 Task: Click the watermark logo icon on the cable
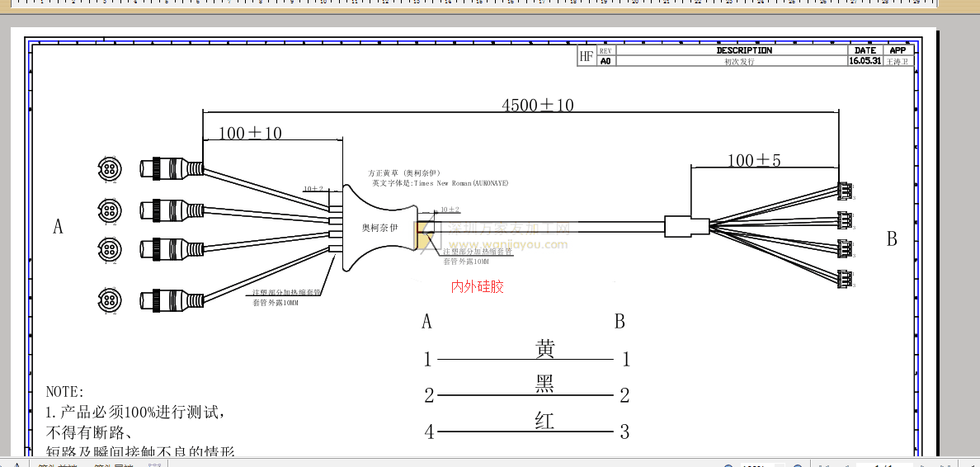(x=427, y=235)
